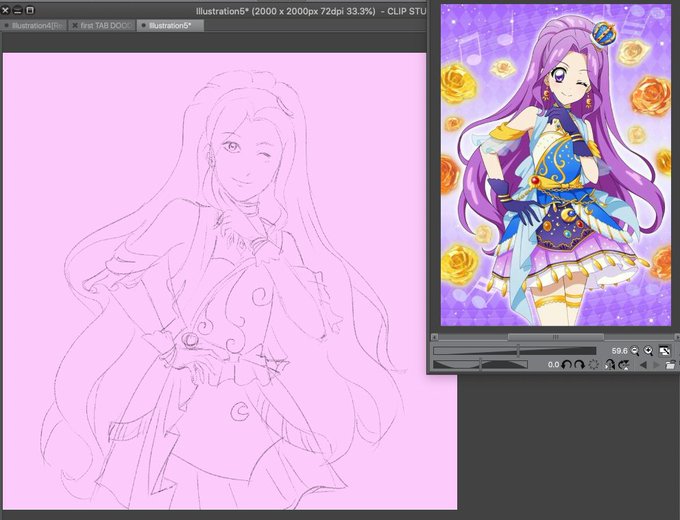The height and width of the screenshot is (520, 680).
Task: Adjust the Sub View rotation slider
Action: click(481, 364)
